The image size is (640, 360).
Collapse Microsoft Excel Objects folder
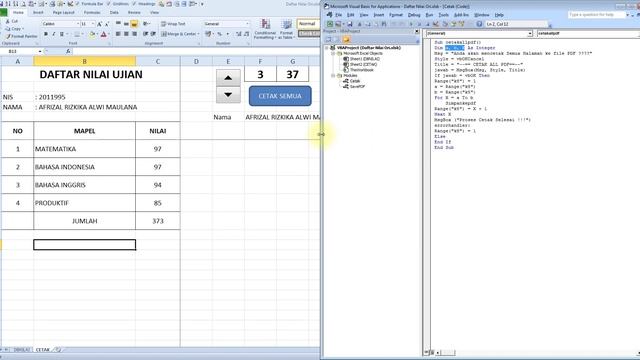pos(333,53)
